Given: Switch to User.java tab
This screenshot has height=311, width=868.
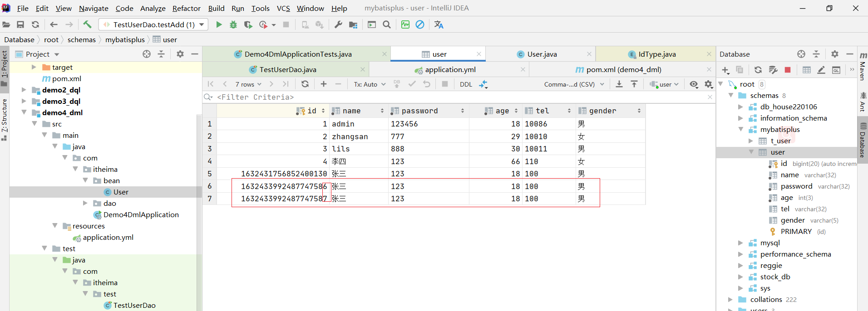Looking at the screenshot, I should [x=540, y=54].
